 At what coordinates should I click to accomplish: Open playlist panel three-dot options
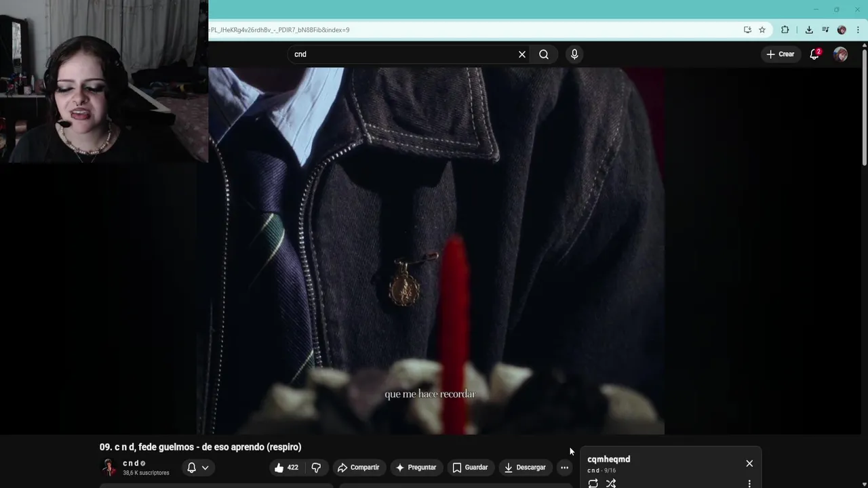(749, 483)
